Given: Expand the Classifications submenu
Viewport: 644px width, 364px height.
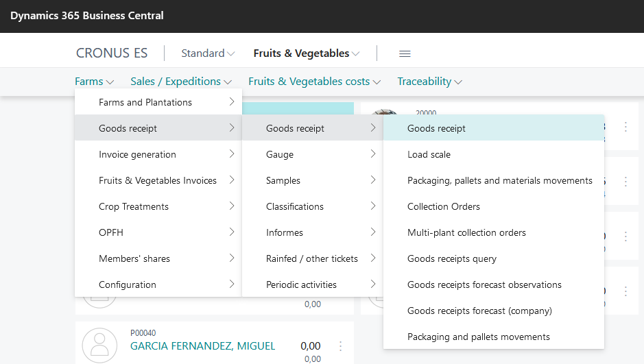Looking at the screenshot, I should (313, 206).
